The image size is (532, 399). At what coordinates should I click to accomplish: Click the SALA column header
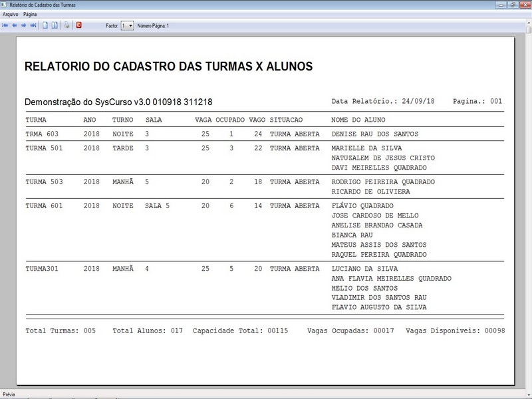[154, 120]
